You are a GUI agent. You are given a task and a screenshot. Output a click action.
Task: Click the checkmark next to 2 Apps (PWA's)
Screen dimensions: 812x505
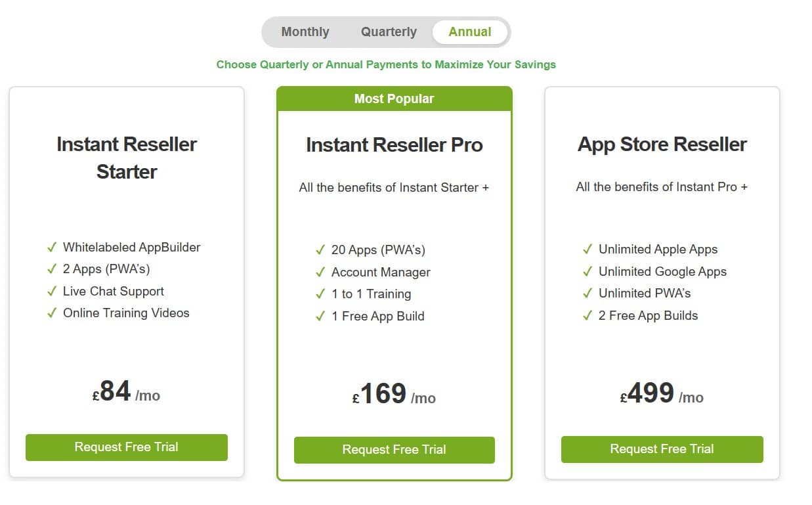click(x=53, y=269)
